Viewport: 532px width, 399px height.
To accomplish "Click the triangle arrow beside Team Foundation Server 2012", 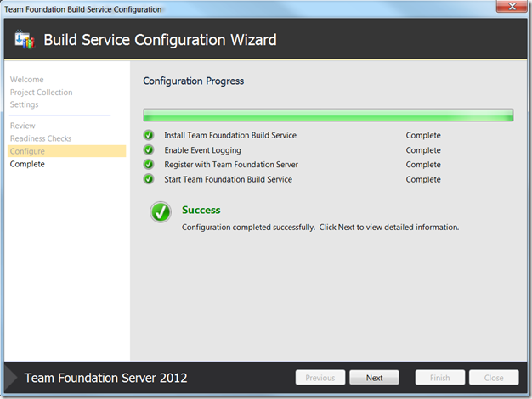I will [11, 378].
